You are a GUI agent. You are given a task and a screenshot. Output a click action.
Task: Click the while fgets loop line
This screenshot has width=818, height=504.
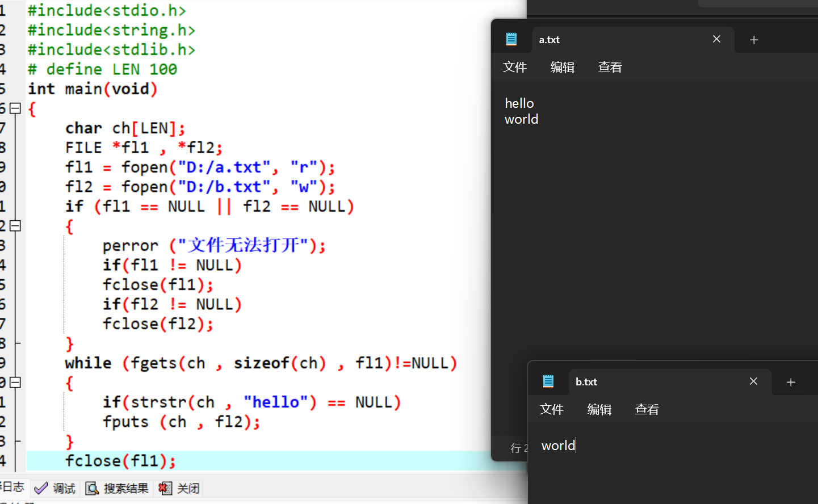coord(261,363)
